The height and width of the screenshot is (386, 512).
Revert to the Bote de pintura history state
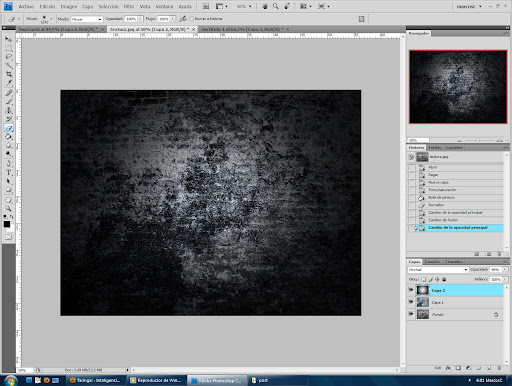(456, 197)
